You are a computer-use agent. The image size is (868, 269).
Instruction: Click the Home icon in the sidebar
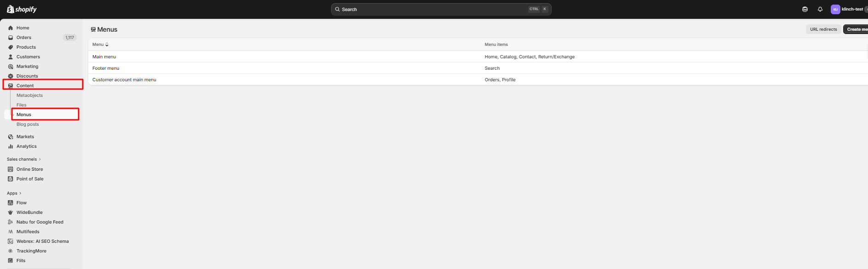pos(11,28)
